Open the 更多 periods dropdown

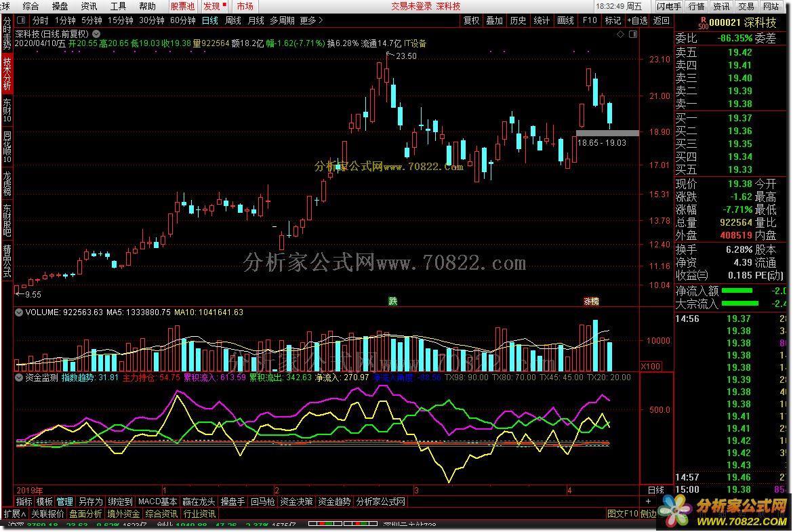311,20
